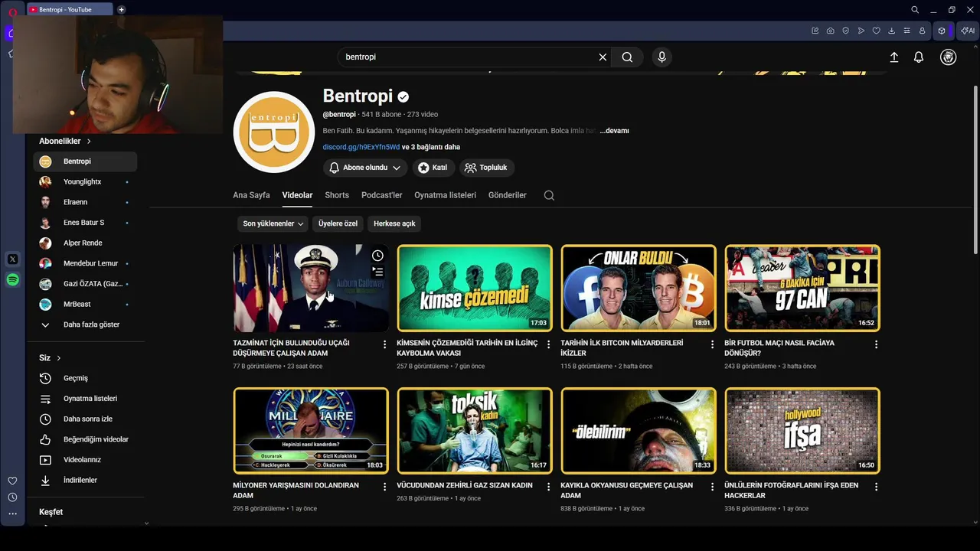980x551 pixels.
Task: Open MrBeast subscription channel
Action: [85, 304]
